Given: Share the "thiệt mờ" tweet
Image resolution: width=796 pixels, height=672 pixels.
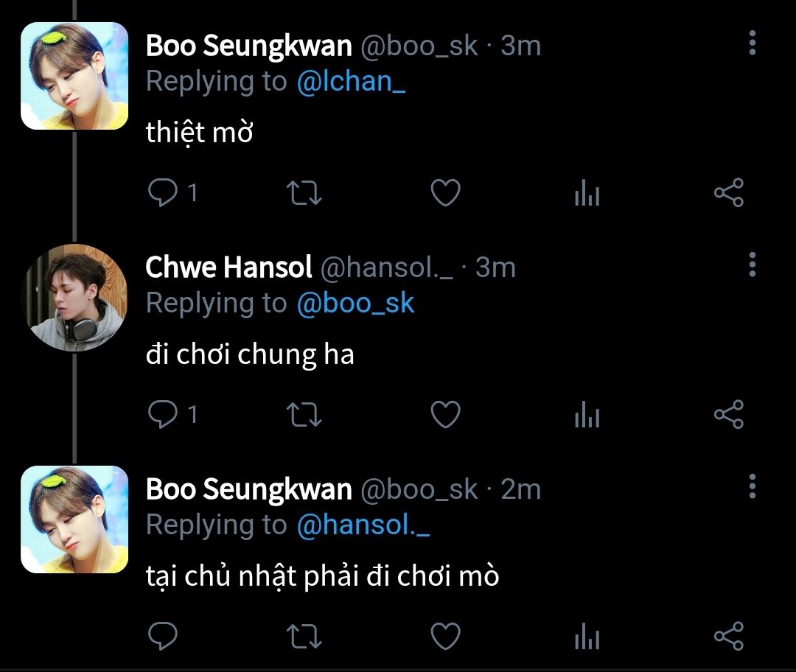Looking at the screenshot, I should (729, 193).
